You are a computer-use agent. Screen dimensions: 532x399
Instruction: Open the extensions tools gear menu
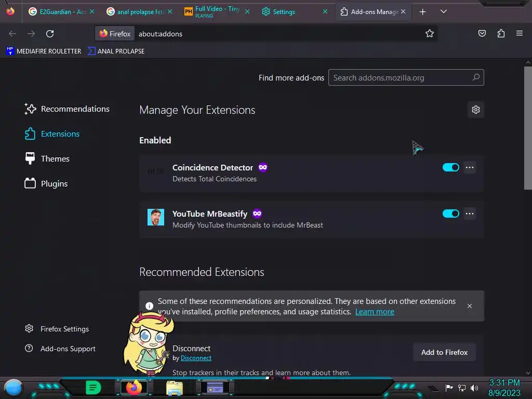(x=476, y=110)
